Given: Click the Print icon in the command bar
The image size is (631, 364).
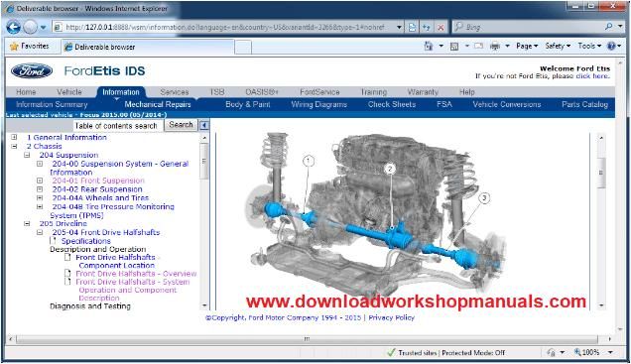Looking at the screenshot, I should [494, 47].
